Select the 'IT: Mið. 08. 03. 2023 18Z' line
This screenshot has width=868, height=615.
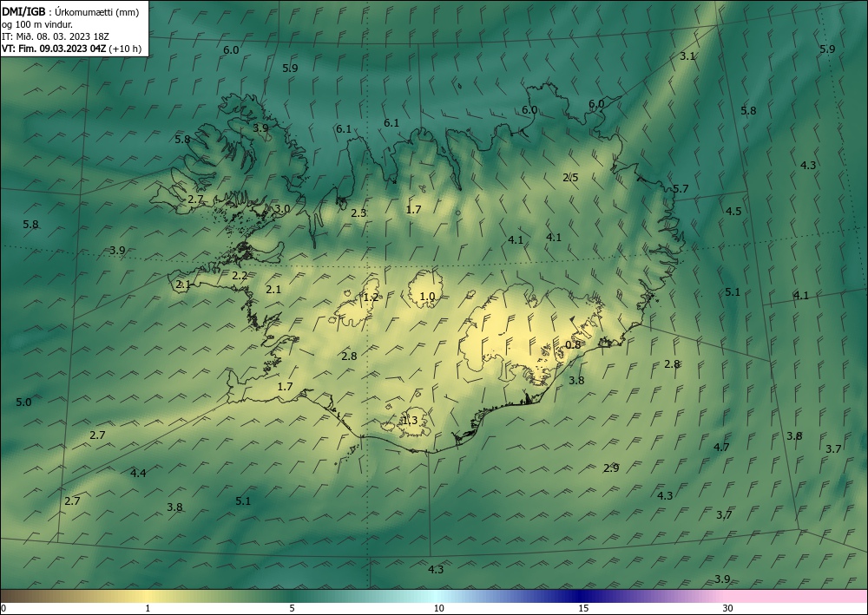[x=56, y=36]
